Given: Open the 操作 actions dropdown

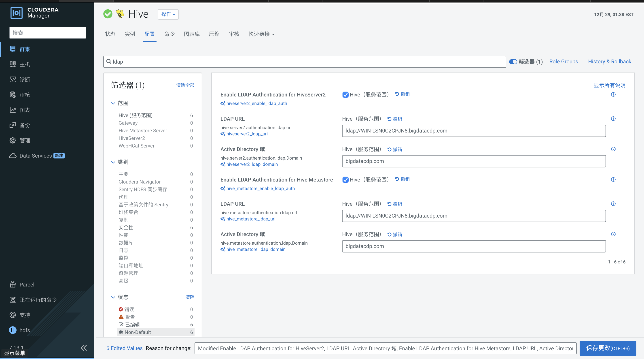Looking at the screenshot, I should [x=168, y=14].
